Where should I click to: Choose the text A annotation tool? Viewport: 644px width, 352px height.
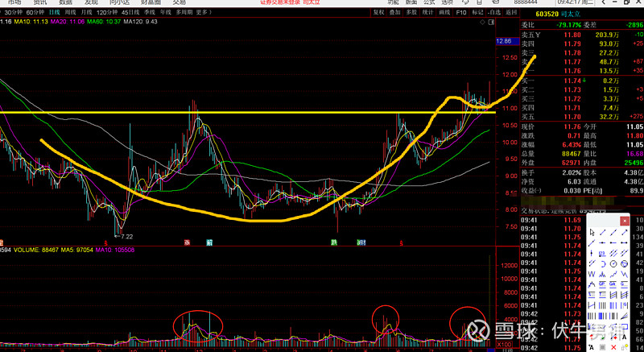tap(625, 337)
